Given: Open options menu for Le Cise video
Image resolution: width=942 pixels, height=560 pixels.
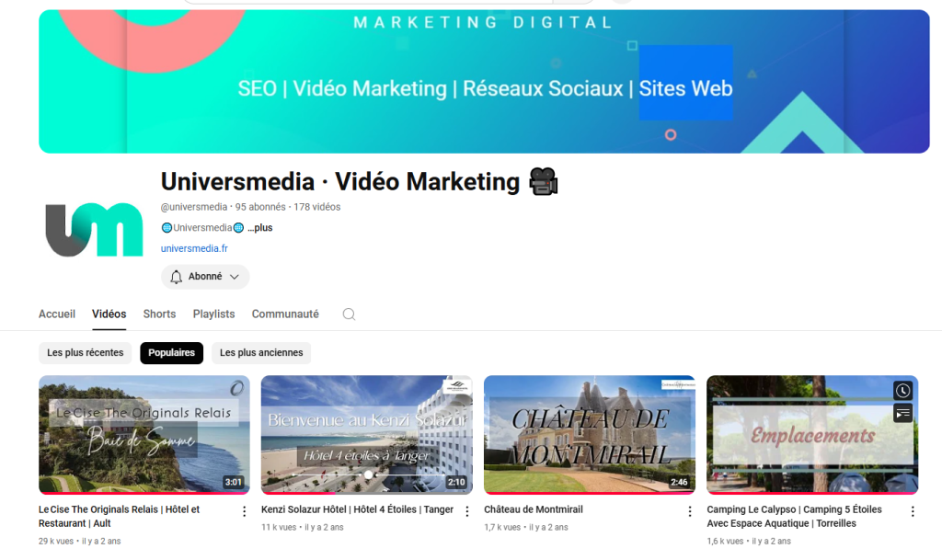Looking at the screenshot, I should coord(244,511).
